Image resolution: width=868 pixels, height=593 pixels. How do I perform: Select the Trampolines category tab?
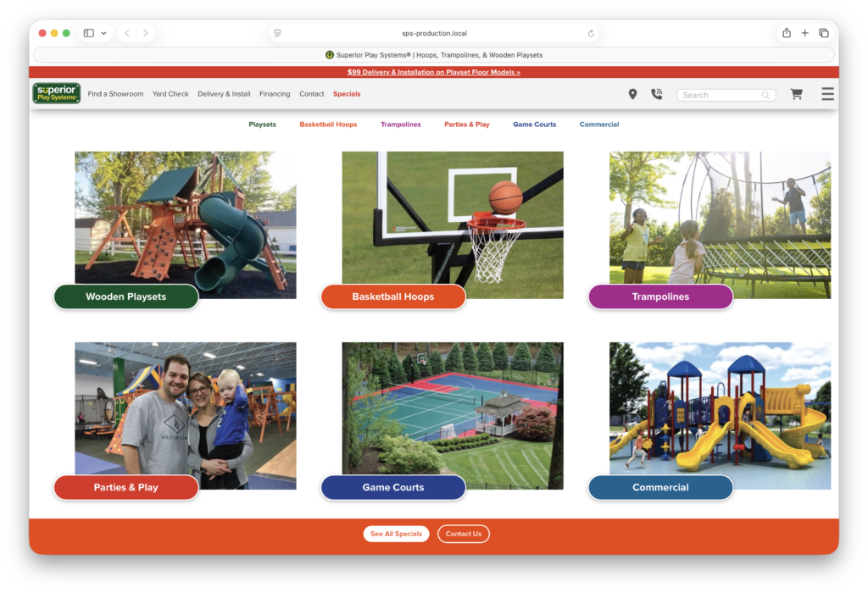click(400, 124)
